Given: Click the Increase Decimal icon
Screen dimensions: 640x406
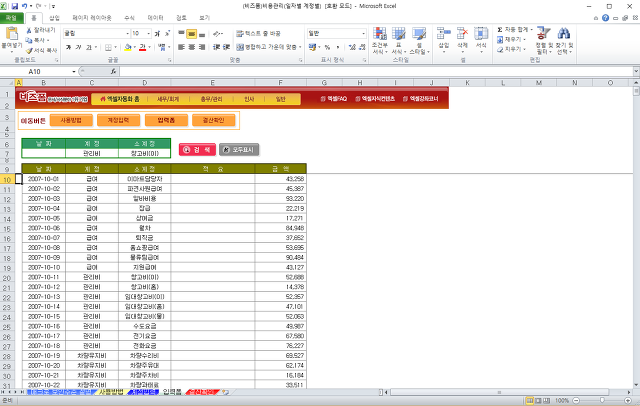Looking at the screenshot, I should (x=352, y=47).
